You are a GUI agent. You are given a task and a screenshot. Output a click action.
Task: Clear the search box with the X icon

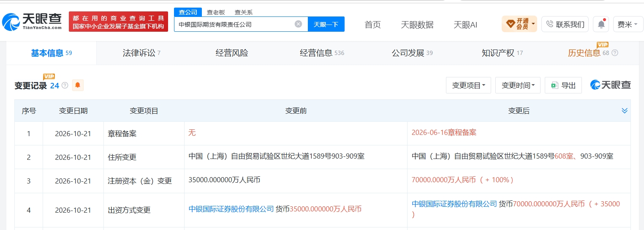click(298, 24)
